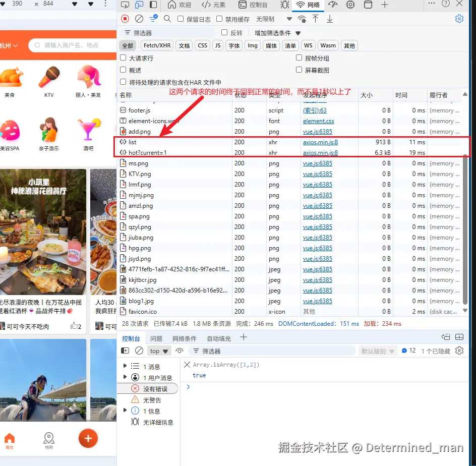
Task: Click the record network log button
Action: 125,19
